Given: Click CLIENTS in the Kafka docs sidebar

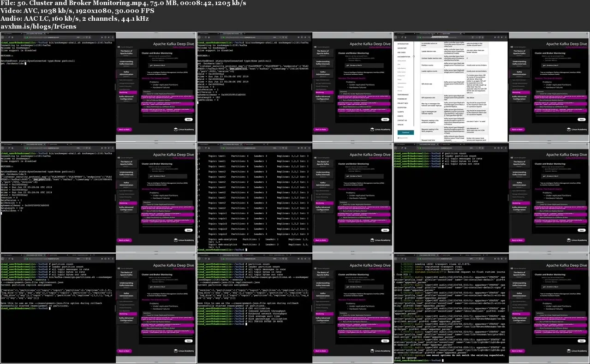Looking at the screenshot, I should [x=400, y=111].
